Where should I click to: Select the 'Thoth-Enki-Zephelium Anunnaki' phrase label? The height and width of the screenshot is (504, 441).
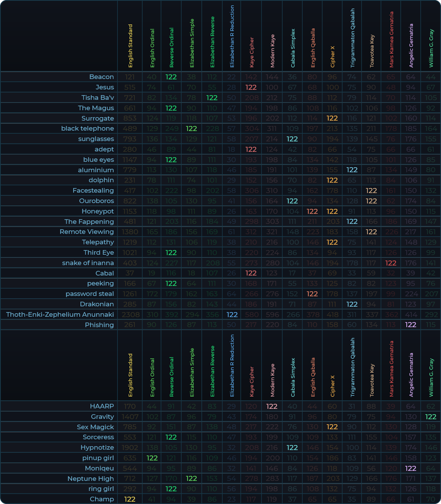point(60,314)
